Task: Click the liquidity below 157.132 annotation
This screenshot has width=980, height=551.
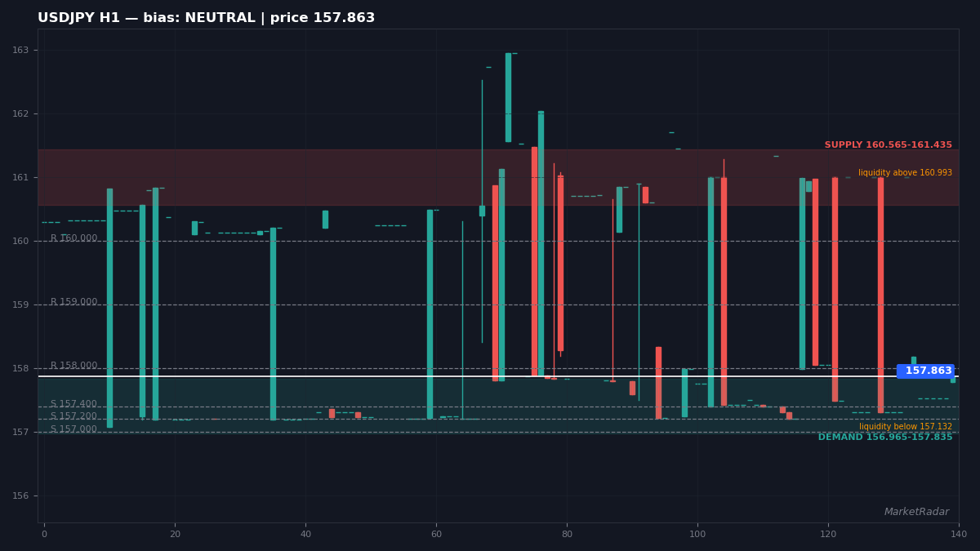Action: 906,427
